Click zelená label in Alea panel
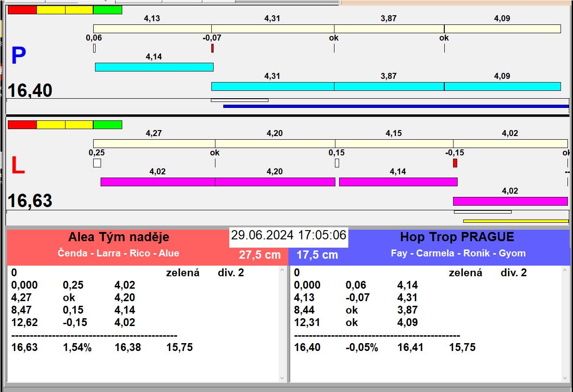Viewport: 573px width, 392px height. [x=183, y=273]
